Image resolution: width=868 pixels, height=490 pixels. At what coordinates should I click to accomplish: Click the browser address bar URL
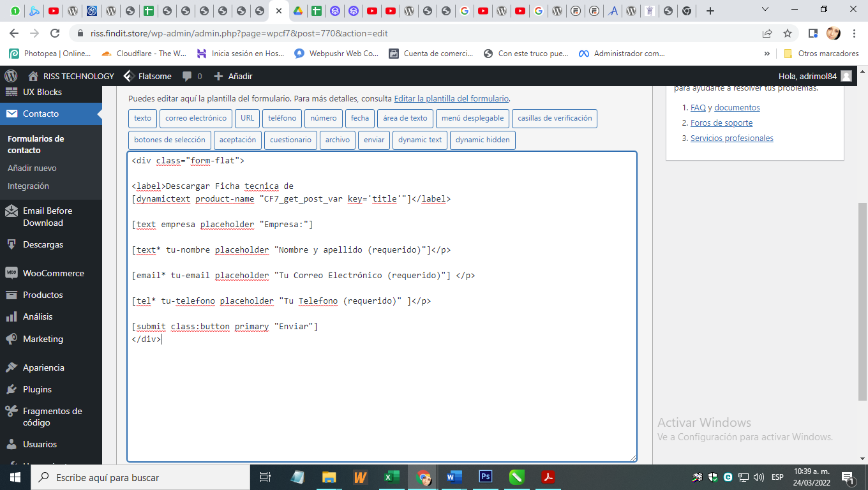[239, 33]
